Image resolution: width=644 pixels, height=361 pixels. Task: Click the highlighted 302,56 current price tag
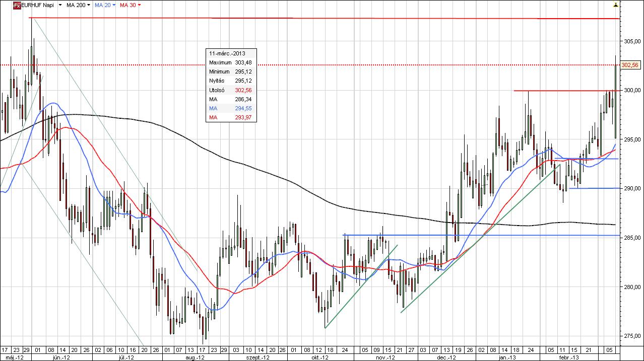coord(630,65)
